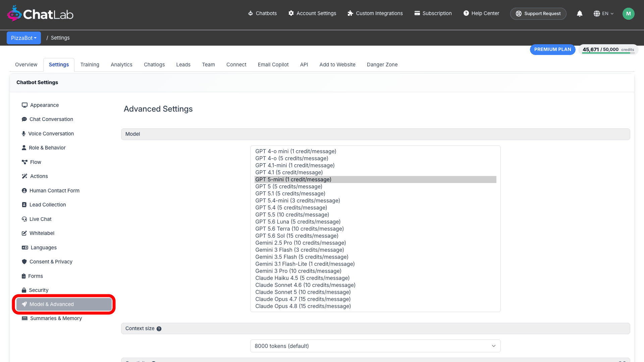Click the Live Chat headset icon
644x362 pixels.
pos(24,219)
